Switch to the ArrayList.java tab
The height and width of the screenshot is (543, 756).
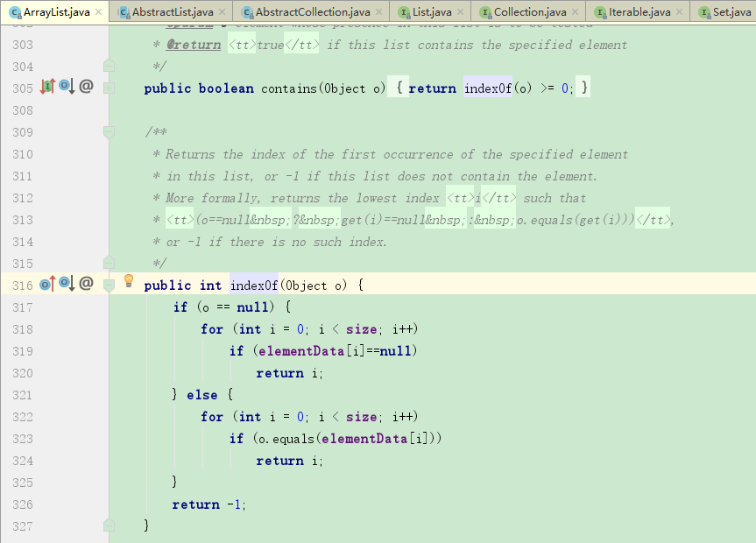point(56,12)
